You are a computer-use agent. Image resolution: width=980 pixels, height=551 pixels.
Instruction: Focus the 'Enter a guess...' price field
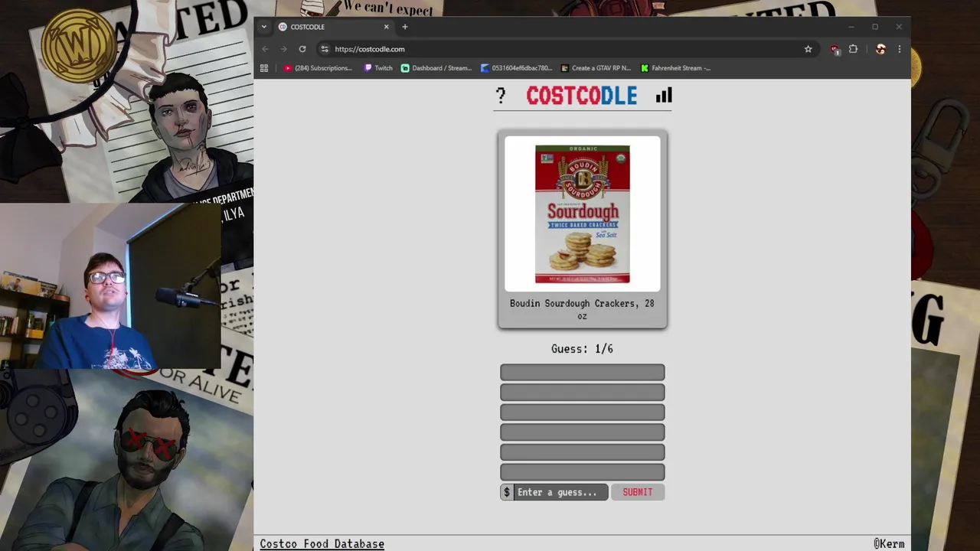pyautogui.click(x=561, y=492)
